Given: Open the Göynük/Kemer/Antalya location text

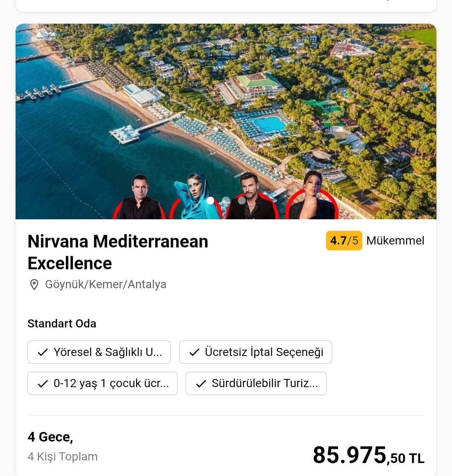Looking at the screenshot, I should coord(106,284).
